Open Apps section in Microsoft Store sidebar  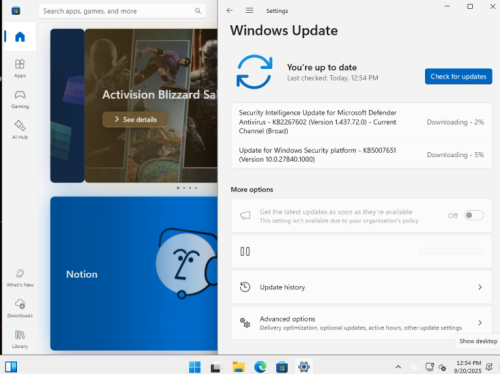20,68
